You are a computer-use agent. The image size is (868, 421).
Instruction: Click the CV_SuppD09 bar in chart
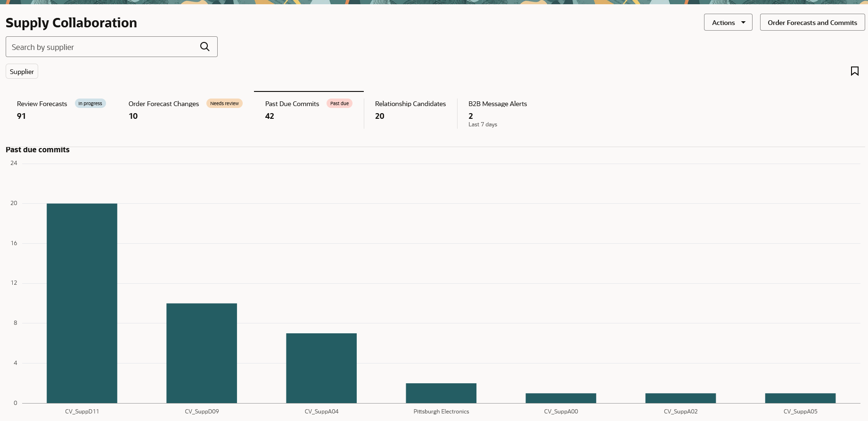tap(202, 353)
